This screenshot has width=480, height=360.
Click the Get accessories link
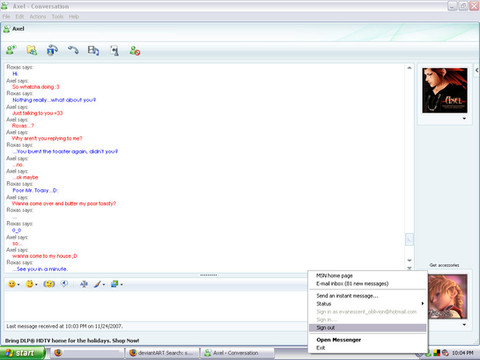[444, 265]
